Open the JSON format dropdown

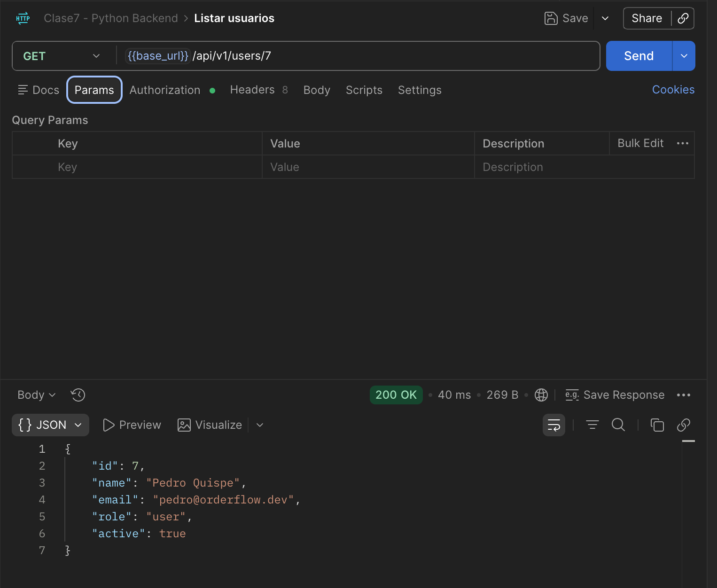[50, 425]
